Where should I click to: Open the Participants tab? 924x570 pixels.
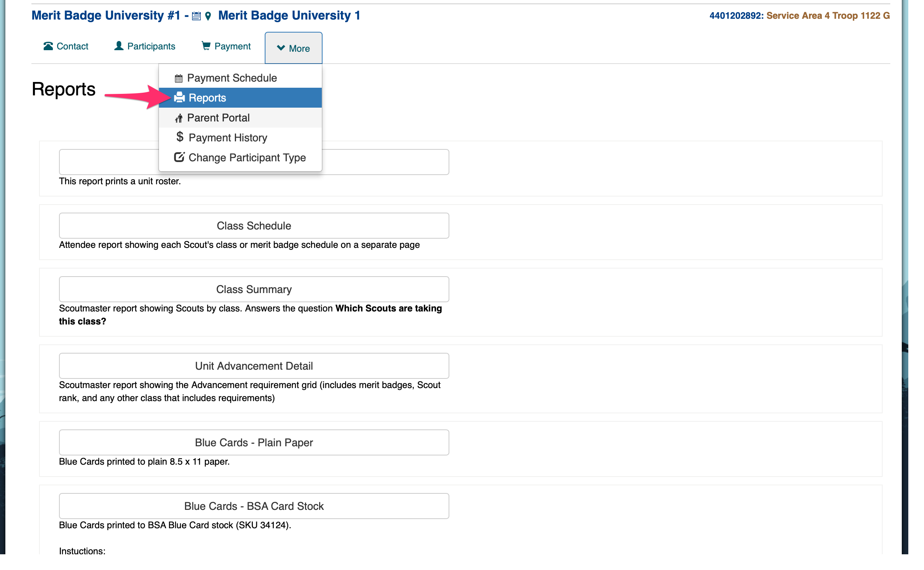[x=145, y=46]
